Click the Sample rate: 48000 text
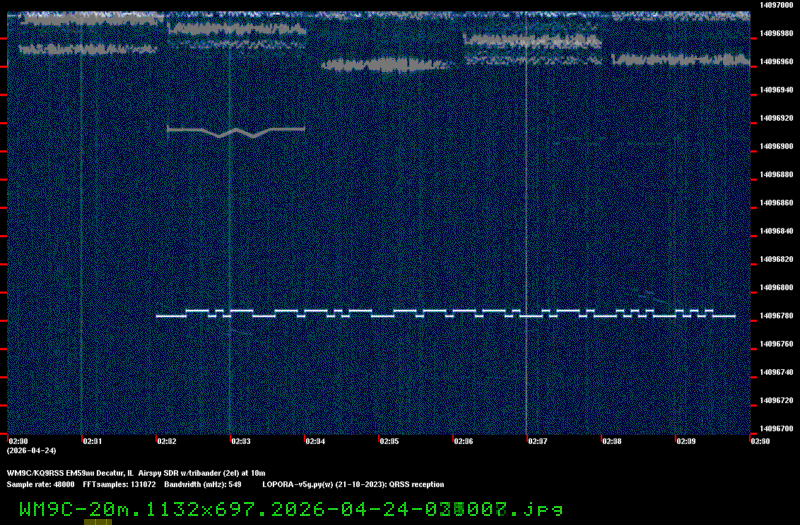This screenshot has width=800, height=525. [x=40, y=485]
